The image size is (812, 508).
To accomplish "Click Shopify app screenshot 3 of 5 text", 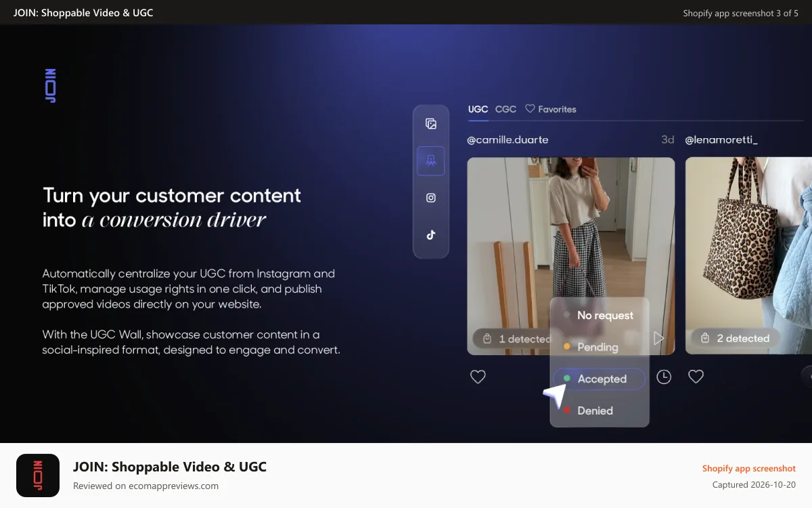I will pos(740,13).
